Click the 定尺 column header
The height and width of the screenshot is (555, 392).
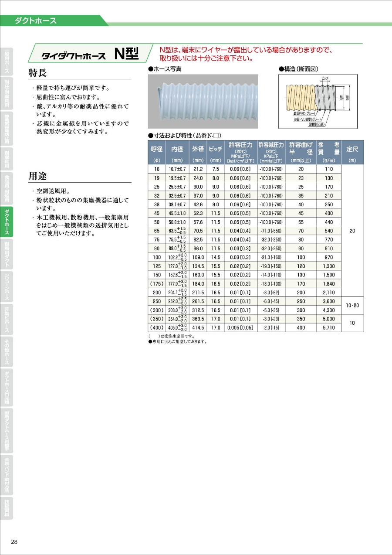352,152
